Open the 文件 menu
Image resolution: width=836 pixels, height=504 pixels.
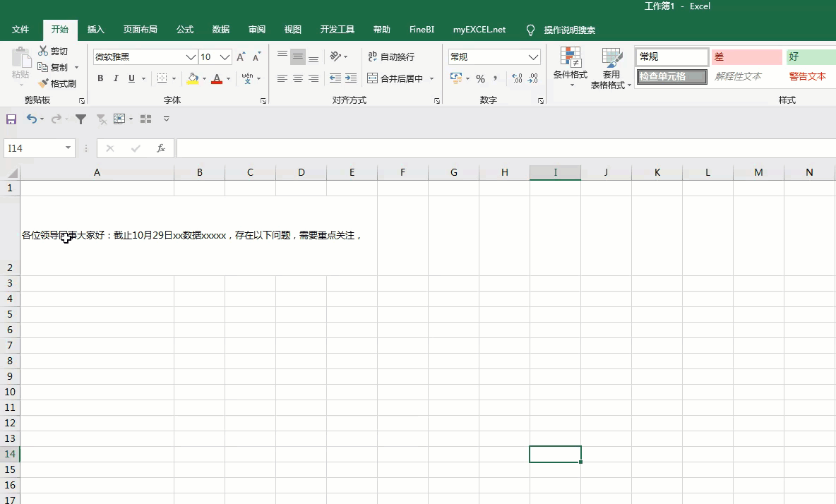pyautogui.click(x=21, y=30)
